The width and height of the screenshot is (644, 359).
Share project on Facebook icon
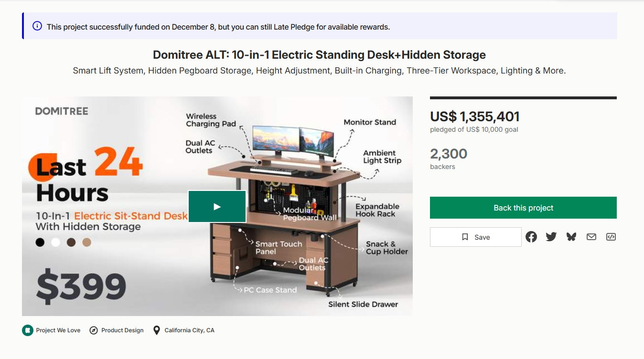[x=531, y=237]
